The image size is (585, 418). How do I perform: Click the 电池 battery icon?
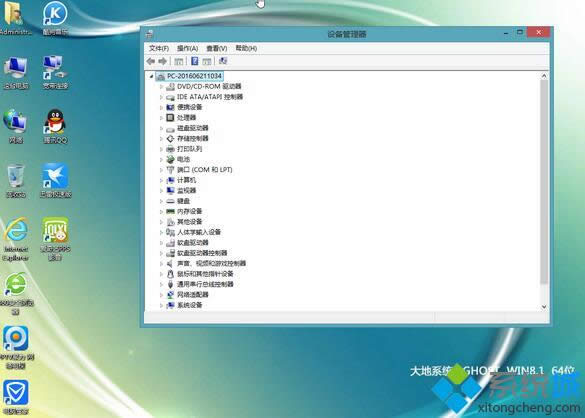pyautogui.click(x=170, y=160)
